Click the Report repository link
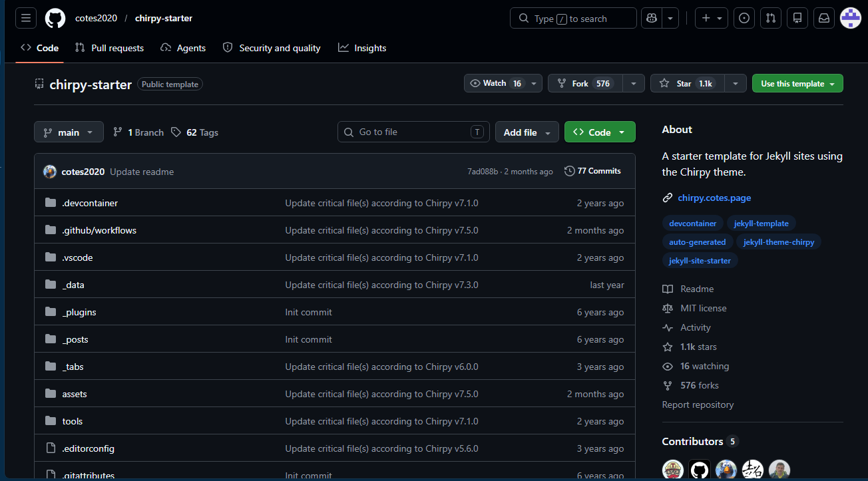 pyautogui.click(x=698, y=404)
